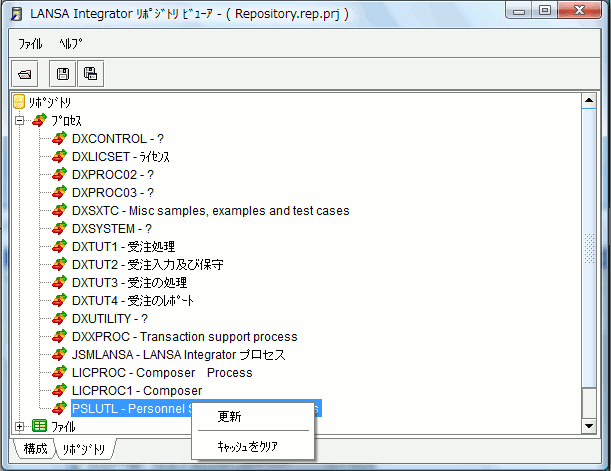Click the icon beside DXSXTC process
Screen dimensions: 611x471
click(59, 210)
